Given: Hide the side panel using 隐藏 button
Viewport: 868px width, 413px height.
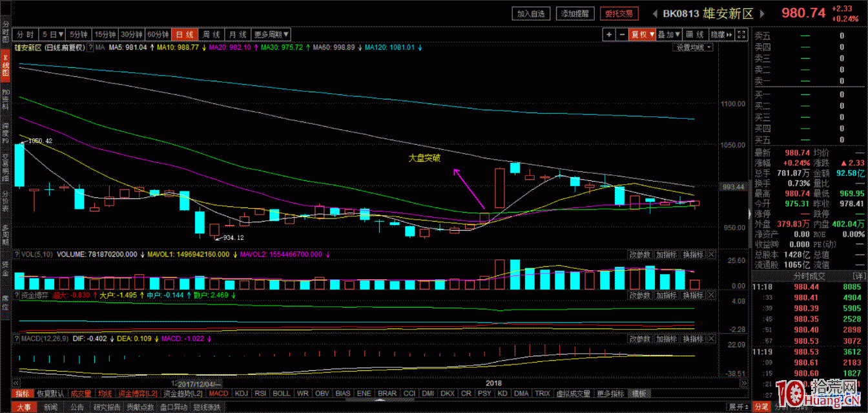Looking at the screenshot, I should pyautogui.click(x=719, y=34).
